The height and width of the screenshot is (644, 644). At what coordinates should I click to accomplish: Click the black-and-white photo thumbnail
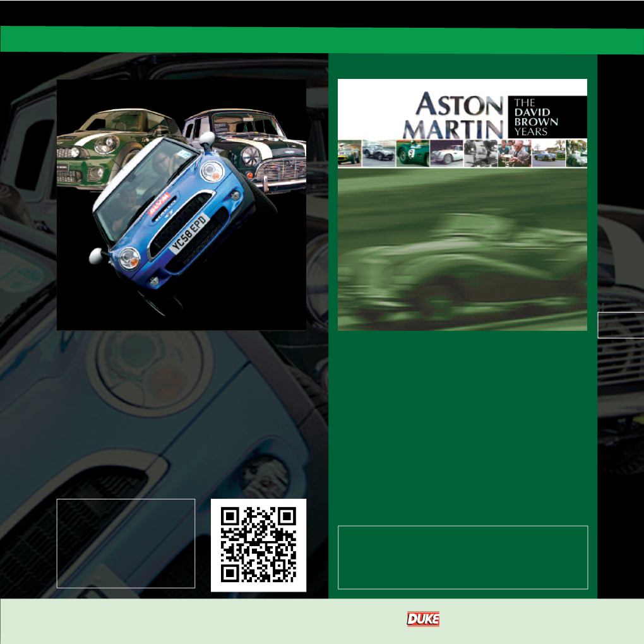tap(480, 153)
